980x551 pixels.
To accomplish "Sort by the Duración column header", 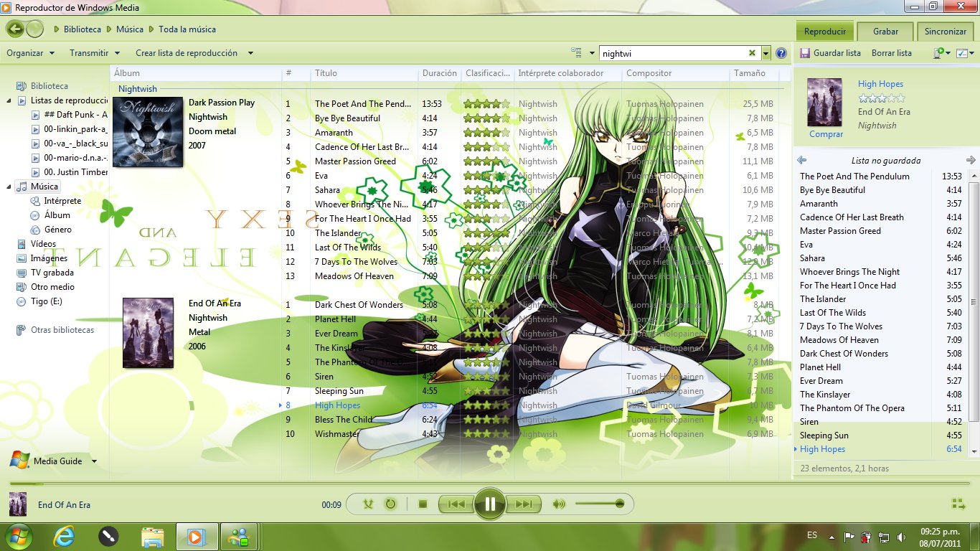I will pos(439,73).
